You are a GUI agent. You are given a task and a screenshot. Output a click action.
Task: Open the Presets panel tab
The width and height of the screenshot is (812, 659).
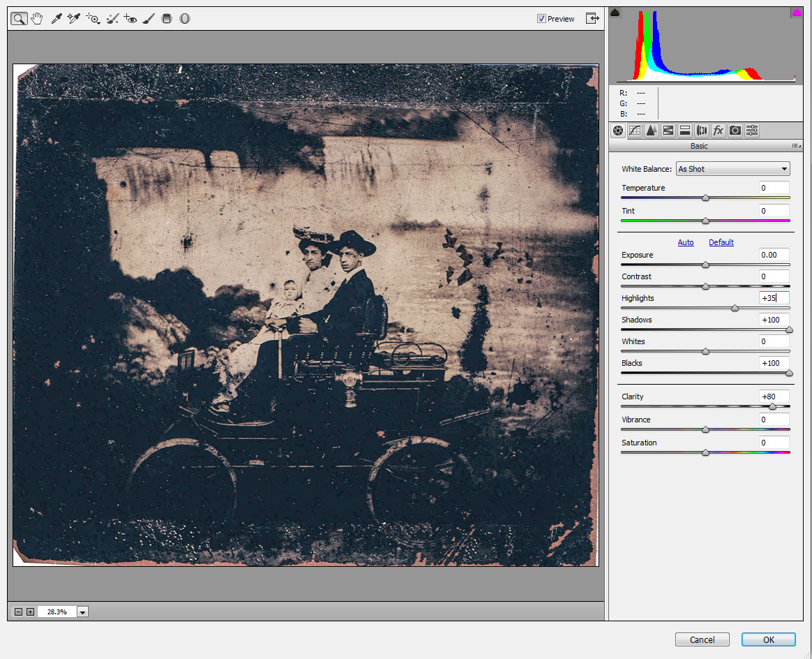[752, 131]
